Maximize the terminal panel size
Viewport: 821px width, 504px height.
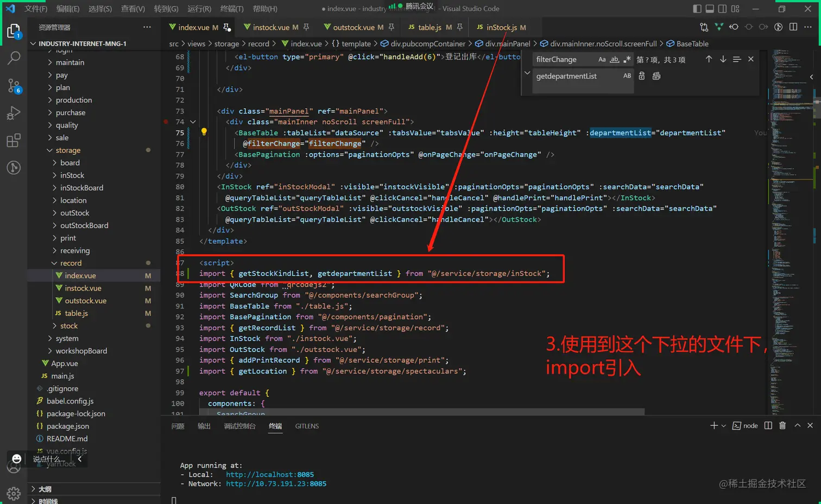tap(797, 426)
